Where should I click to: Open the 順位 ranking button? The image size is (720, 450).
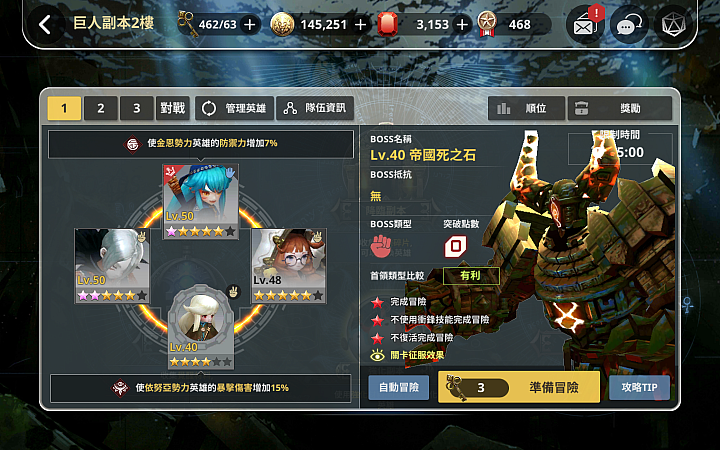[x=526, y=108]
